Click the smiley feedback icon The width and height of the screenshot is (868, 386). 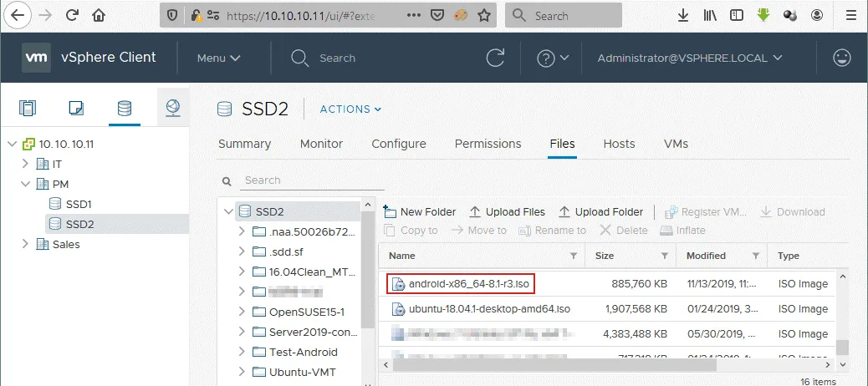(842, 58)
